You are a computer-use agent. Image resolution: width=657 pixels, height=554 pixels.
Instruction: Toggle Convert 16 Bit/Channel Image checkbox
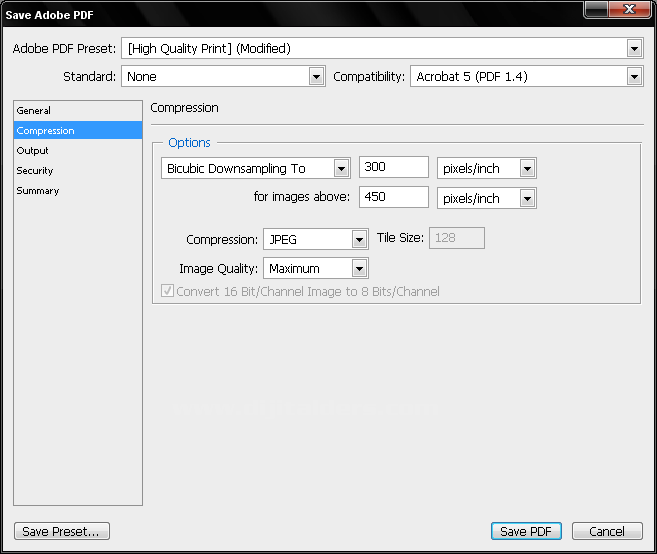click(x=168, y=290)
